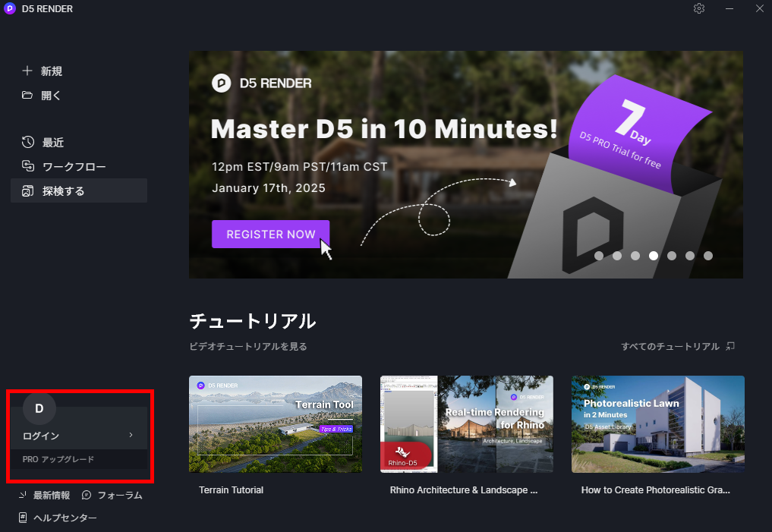Image resolution: width=772 pixels, height=532 pixels.
Task: Click the clock icon beside 最近
Action: (28, 142)
